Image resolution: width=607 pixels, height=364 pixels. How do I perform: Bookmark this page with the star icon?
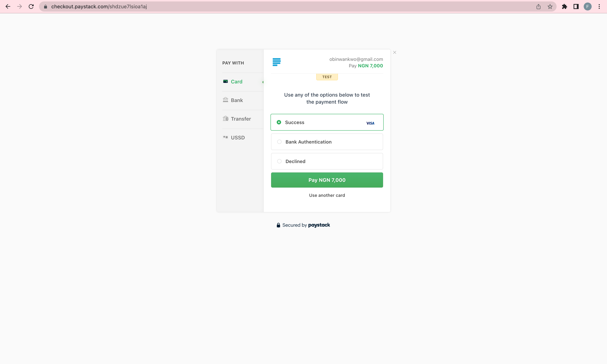550,6
